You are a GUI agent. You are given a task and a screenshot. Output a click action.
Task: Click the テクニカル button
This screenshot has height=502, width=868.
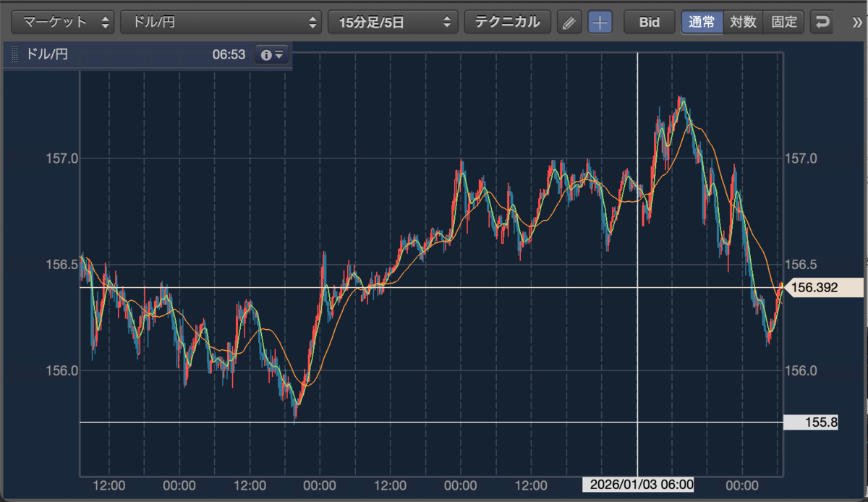click(x=507, y=22)
